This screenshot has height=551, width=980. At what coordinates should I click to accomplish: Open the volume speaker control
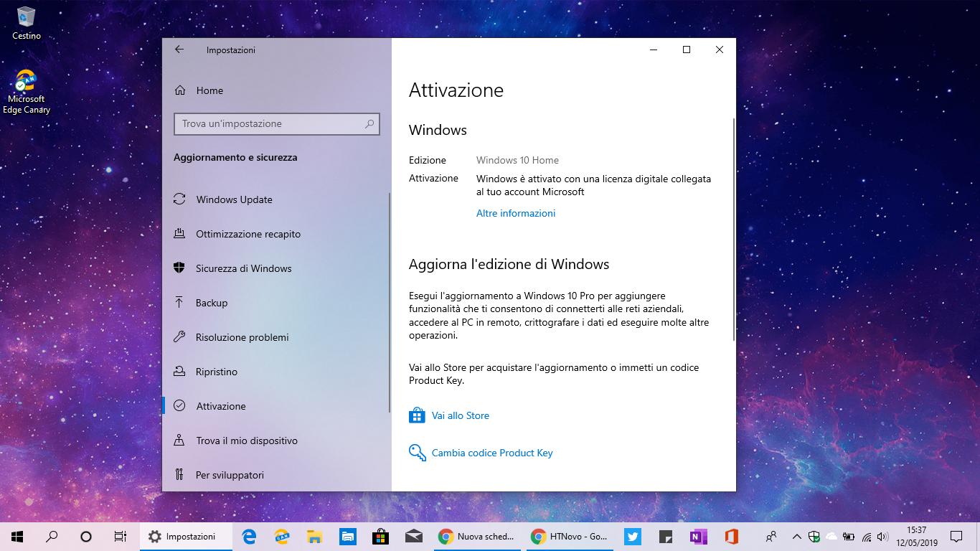[x=882, y=536]
